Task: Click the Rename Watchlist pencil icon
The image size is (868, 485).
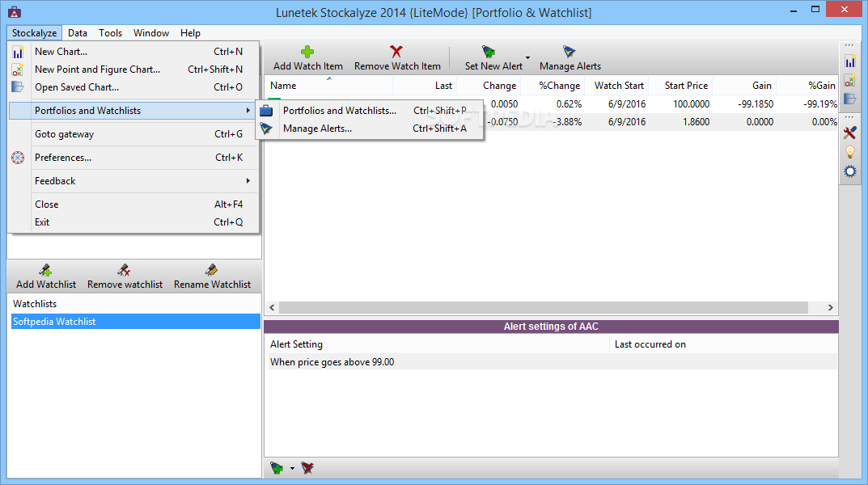Action: coord(211,270)
